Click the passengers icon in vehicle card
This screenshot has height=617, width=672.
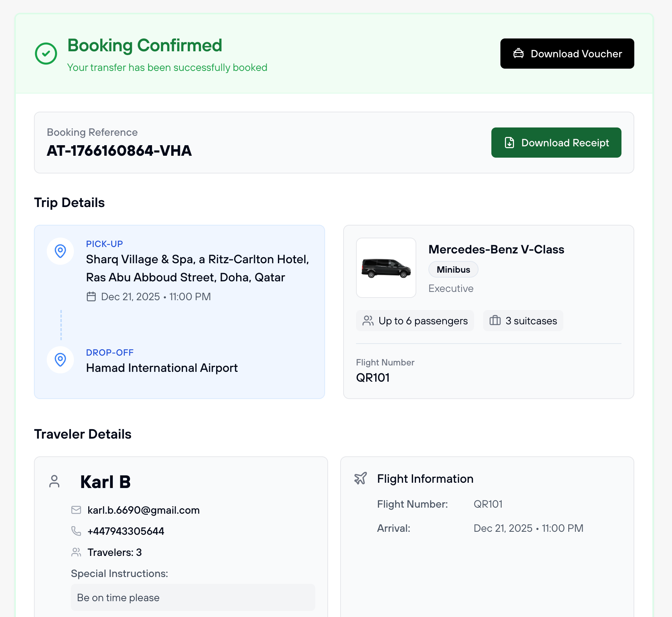[x=368, y=321]
